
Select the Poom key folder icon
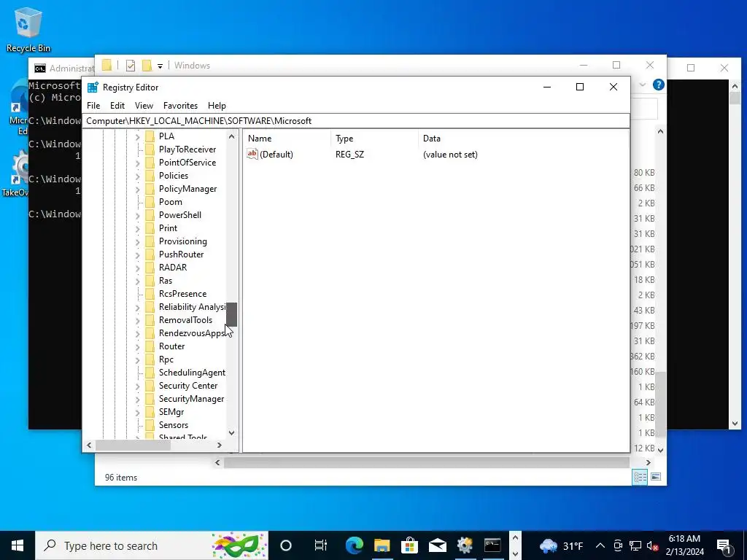(150, 202)
